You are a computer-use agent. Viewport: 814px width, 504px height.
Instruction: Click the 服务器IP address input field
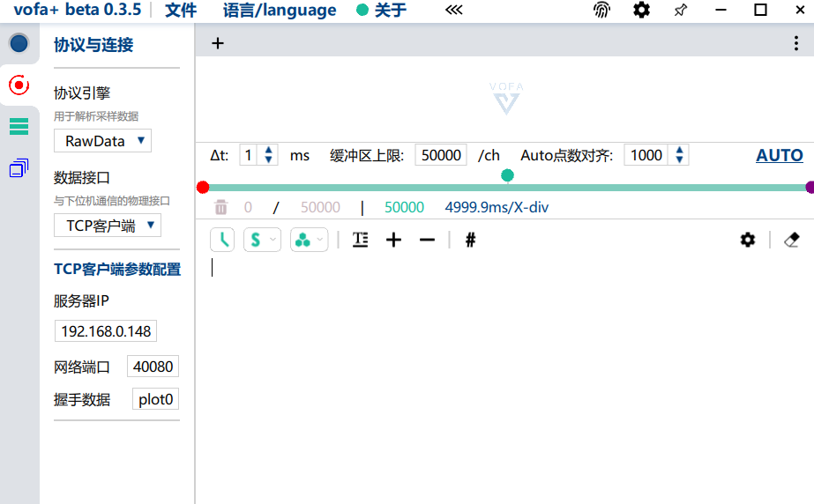[x=106, y=331]
